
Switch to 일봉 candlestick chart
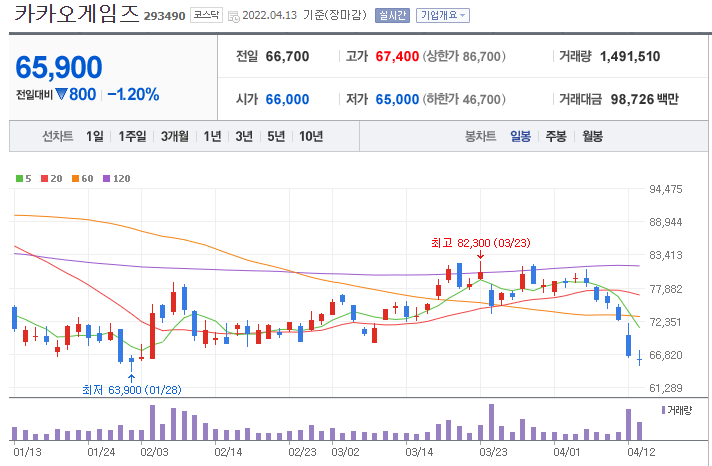520,136
